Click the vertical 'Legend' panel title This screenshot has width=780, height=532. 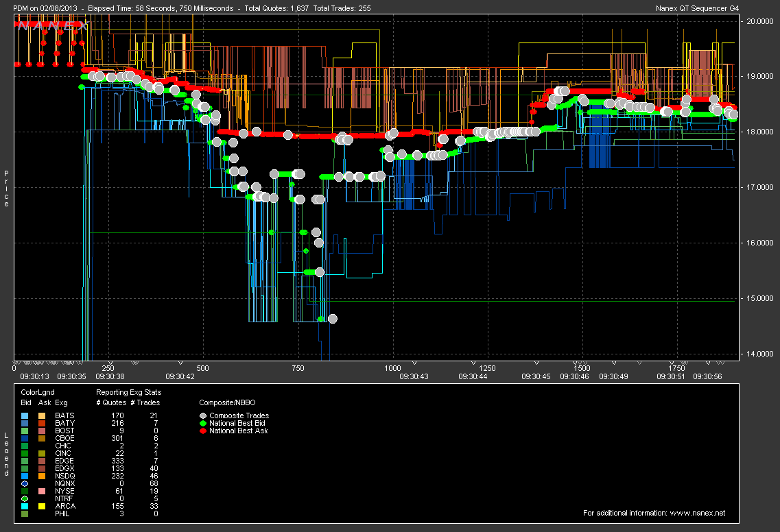coord(6,455)
